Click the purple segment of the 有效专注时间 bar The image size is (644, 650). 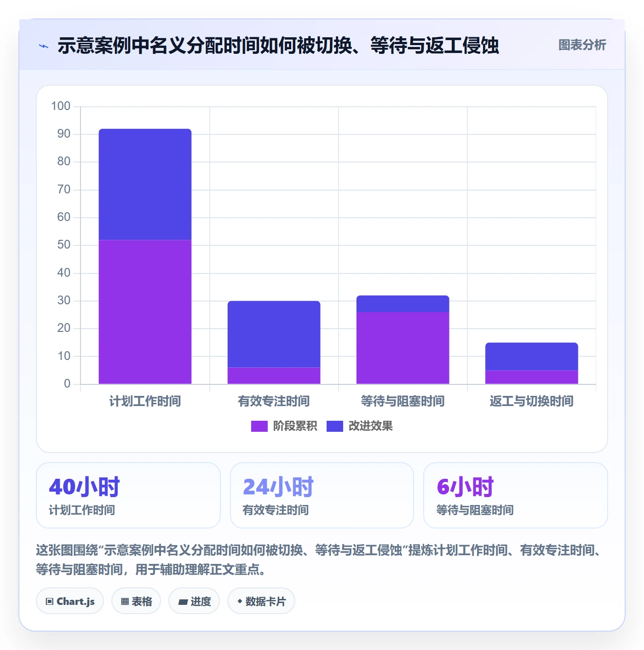[x=274, y=376]
